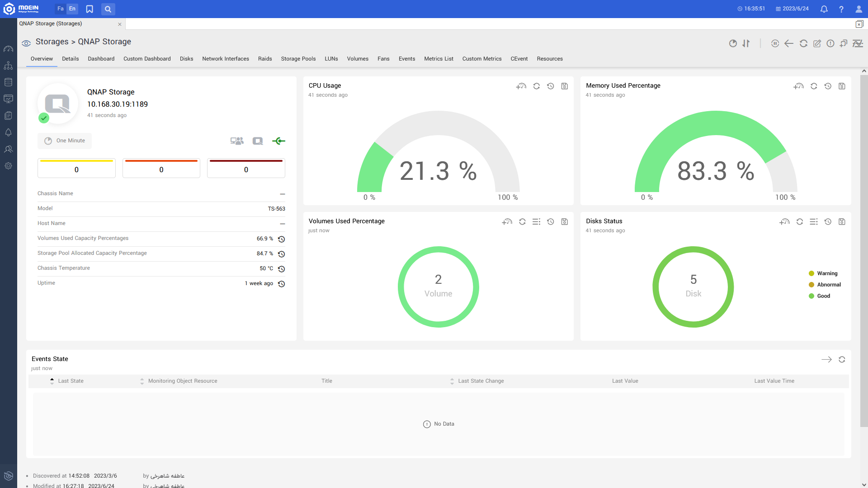The width and height of the screenshot is (868, 488).
Task: Add gauge icon on Memory Used Percentage widget
Action: pos(798,86)
